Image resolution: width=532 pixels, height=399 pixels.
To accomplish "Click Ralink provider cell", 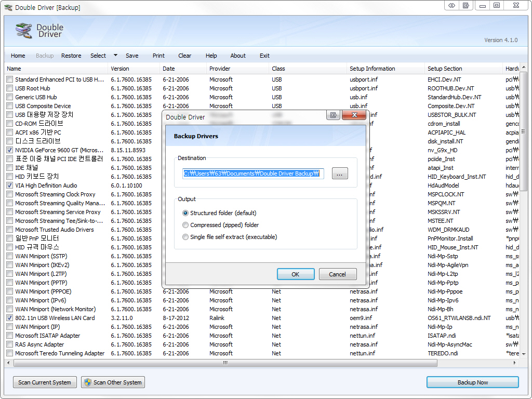I will [x=217, y=318].
